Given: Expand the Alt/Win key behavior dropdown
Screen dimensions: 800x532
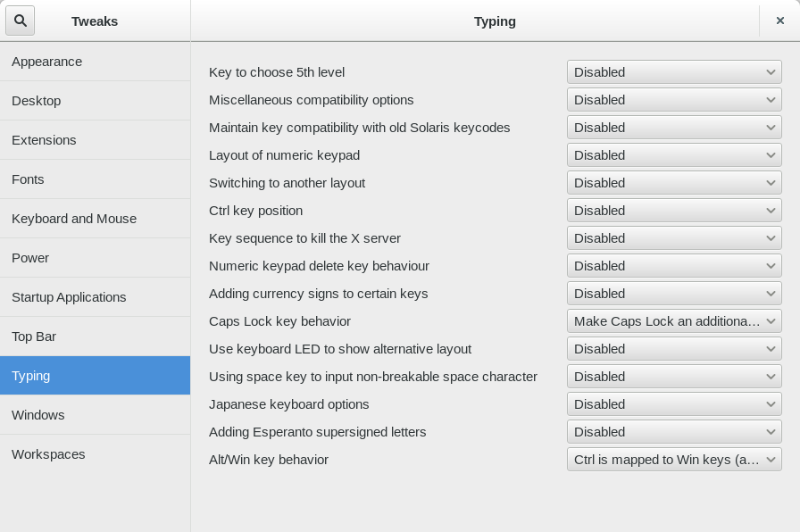Looking at the screenshot, I should tap(674, 460).
